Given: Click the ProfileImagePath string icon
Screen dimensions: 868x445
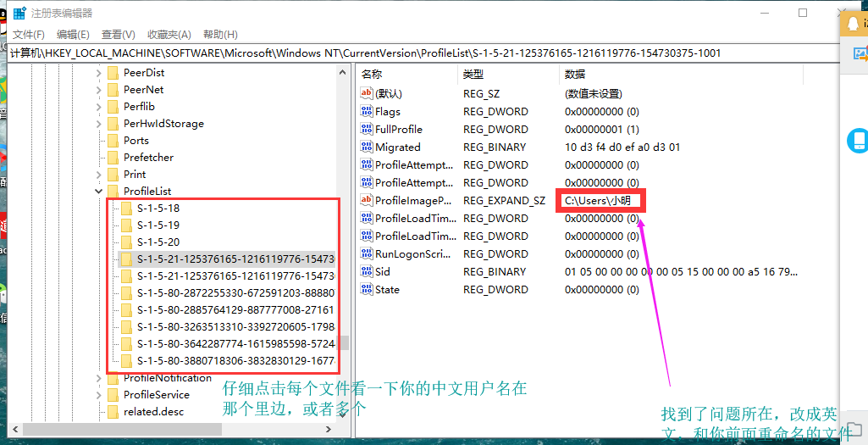Looking at the screenshot, I should click(367, 200).
